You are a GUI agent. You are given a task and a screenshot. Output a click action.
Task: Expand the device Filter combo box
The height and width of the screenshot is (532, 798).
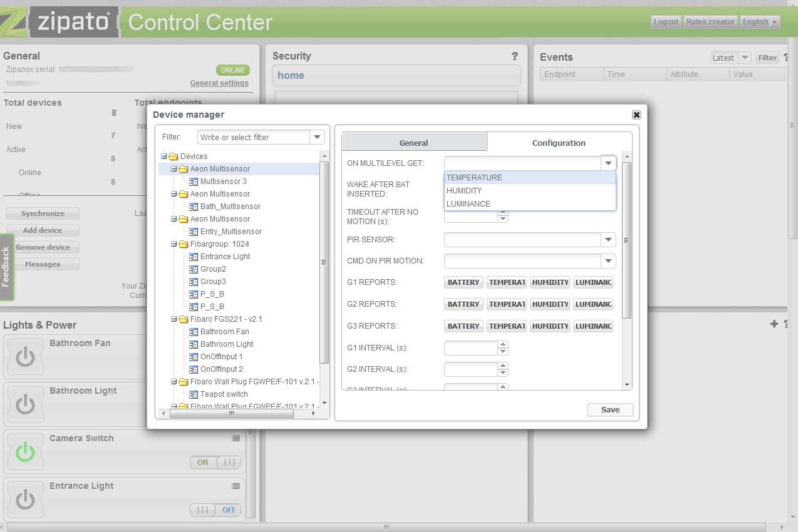(x=318, y=137)
